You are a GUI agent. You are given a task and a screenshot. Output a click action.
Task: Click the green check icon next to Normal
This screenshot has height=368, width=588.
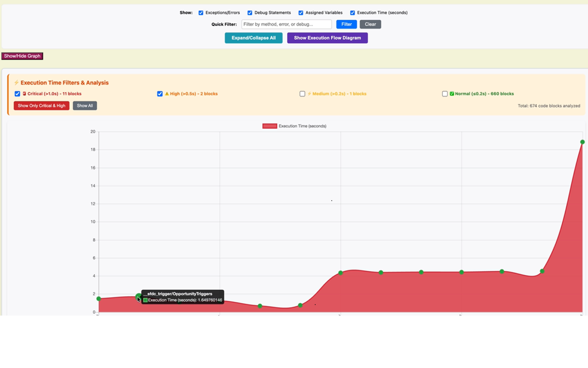click(452, 94)
